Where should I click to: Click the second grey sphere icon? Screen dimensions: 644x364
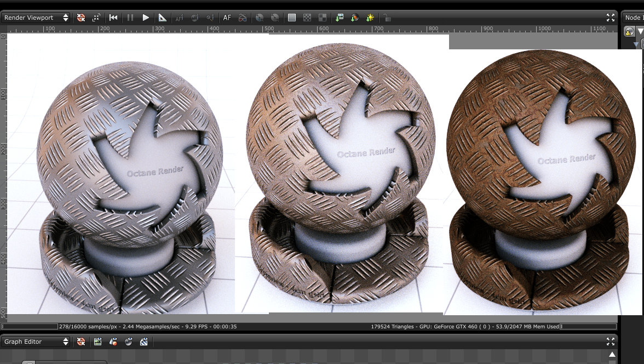[275, 18]
